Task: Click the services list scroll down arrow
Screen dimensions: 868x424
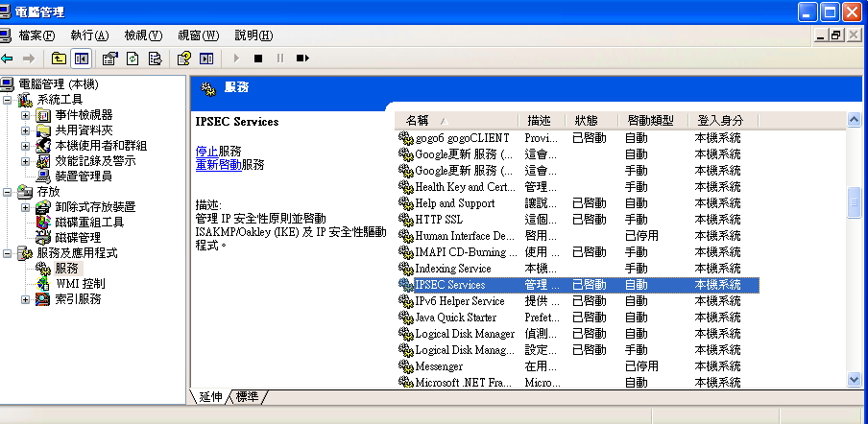Action: tap(855, 379)
